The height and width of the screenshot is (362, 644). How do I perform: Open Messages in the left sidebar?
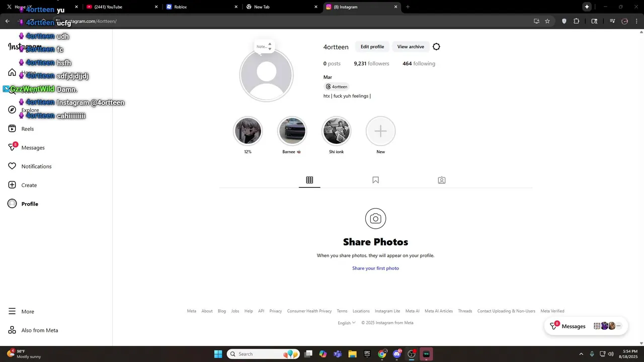(x=27, y=147)
